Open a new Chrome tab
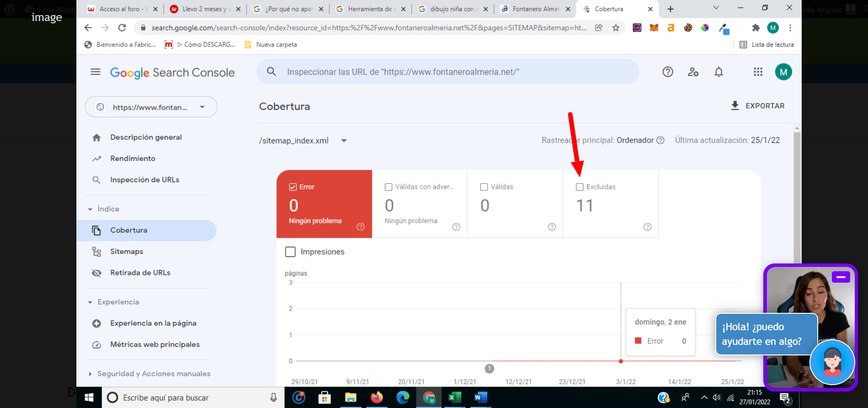868x408 pixels. [x=670, y=9]
